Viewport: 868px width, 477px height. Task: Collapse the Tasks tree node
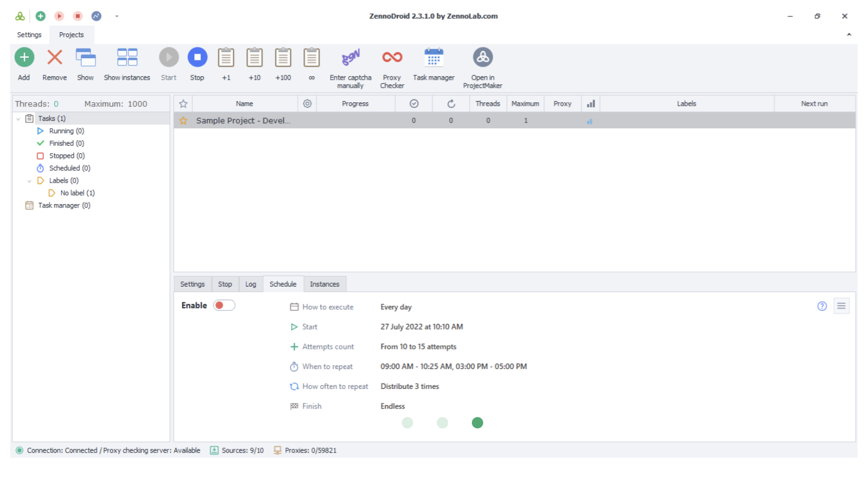[x=18, y=119]
